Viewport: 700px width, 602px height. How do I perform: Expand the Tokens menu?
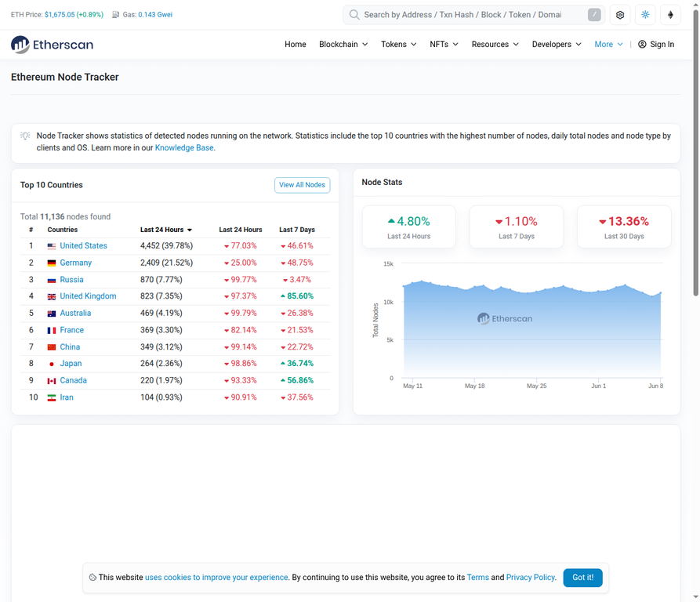click(x=399, y=44)
